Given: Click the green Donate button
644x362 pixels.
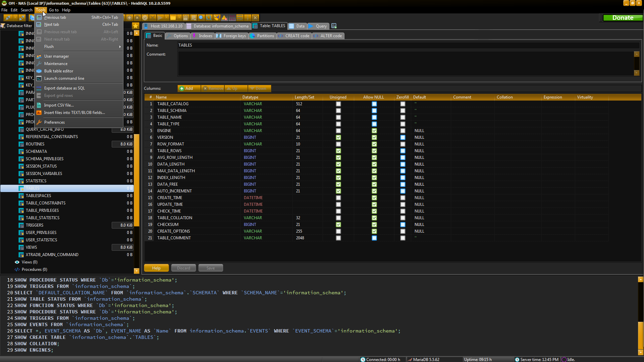Looking at the screenshot, I should 622,18.
